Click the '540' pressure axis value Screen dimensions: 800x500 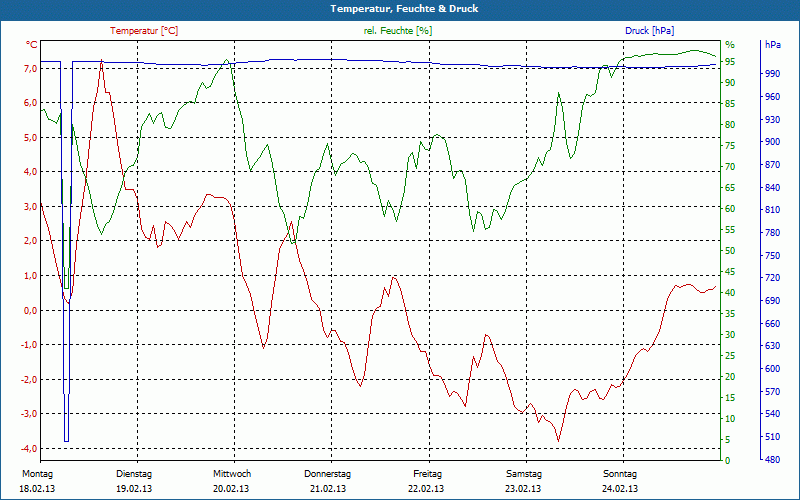pos(772,413)
